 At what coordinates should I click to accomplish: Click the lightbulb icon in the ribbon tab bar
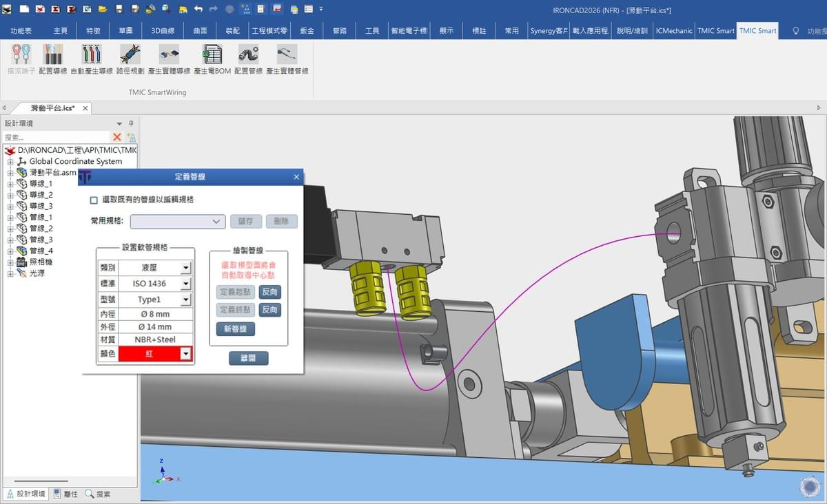pyautogui.click(x=796, y=31)
